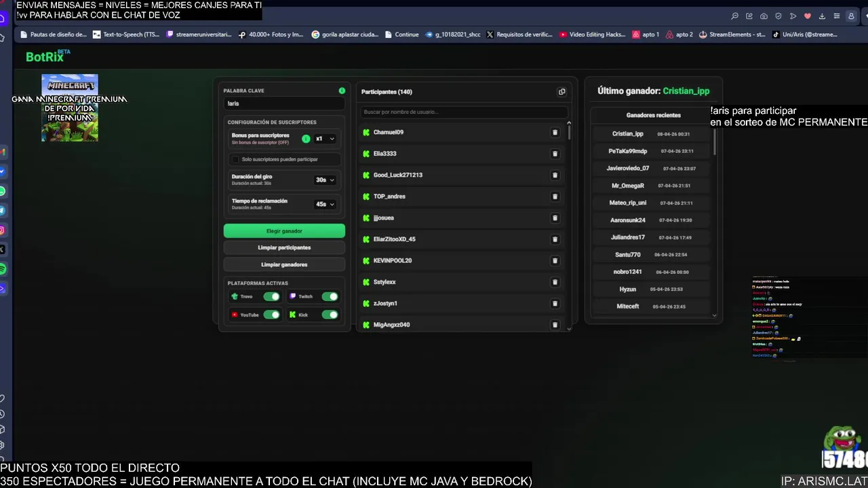The width and height of the screenshot is (868, 488).
Task: Open 40.000+ Fotos bookmark
Action: (x=271, y=35)
